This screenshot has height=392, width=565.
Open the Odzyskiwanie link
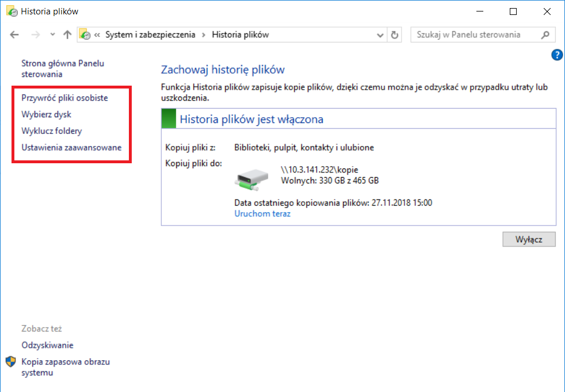(x=47, y=345)
